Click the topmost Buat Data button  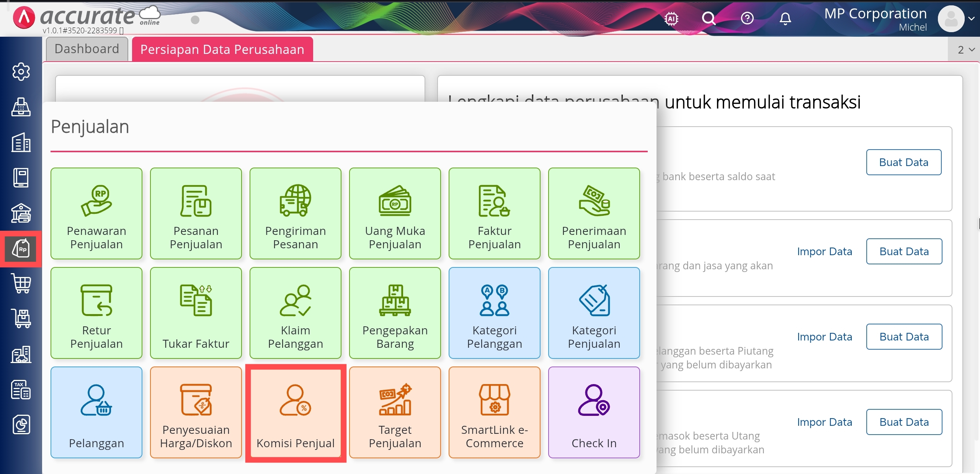[x=903, y=162]
